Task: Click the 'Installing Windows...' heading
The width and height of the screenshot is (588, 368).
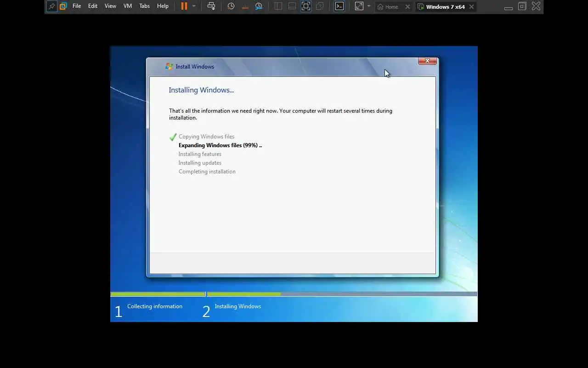Action: click(201, 90)
